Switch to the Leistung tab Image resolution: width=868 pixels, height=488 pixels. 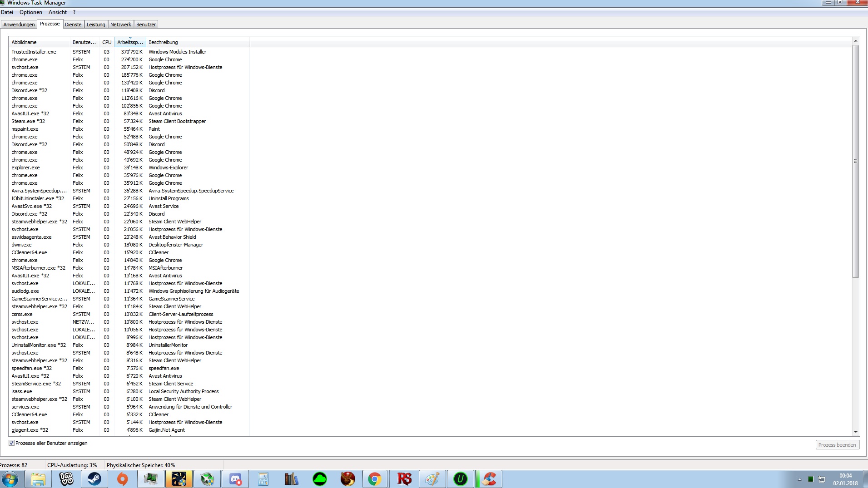tap(96, 25)
